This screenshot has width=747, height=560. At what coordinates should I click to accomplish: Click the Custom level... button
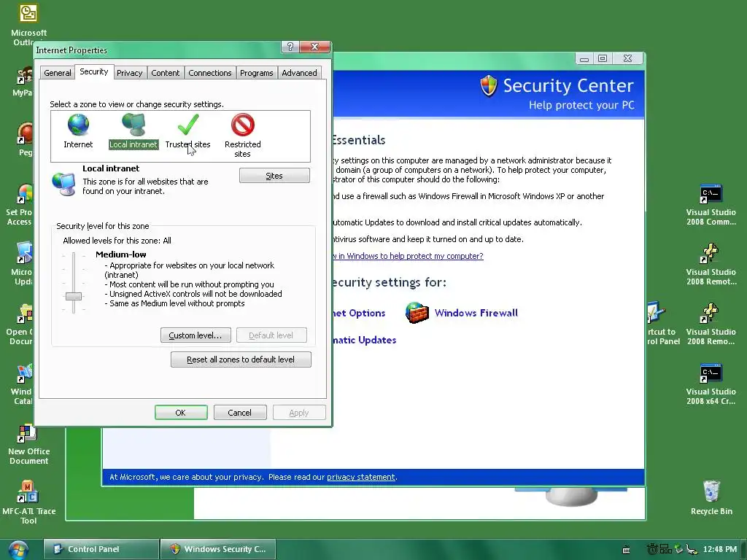(196, 335)
